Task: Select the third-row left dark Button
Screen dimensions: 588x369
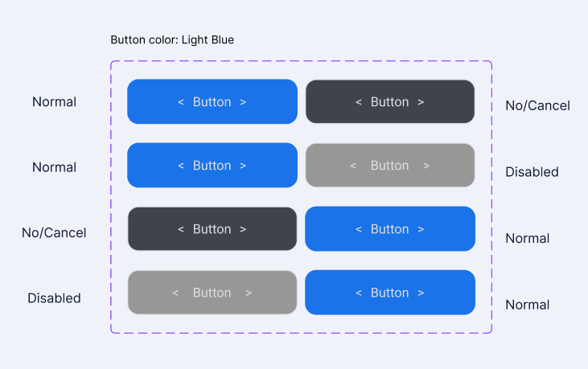Action: (x=212, y=229)
